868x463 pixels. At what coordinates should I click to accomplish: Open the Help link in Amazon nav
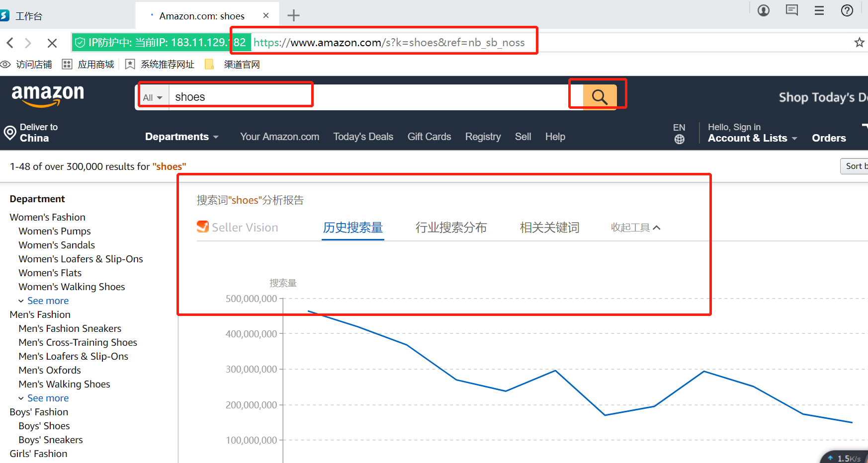click(555, 137)
